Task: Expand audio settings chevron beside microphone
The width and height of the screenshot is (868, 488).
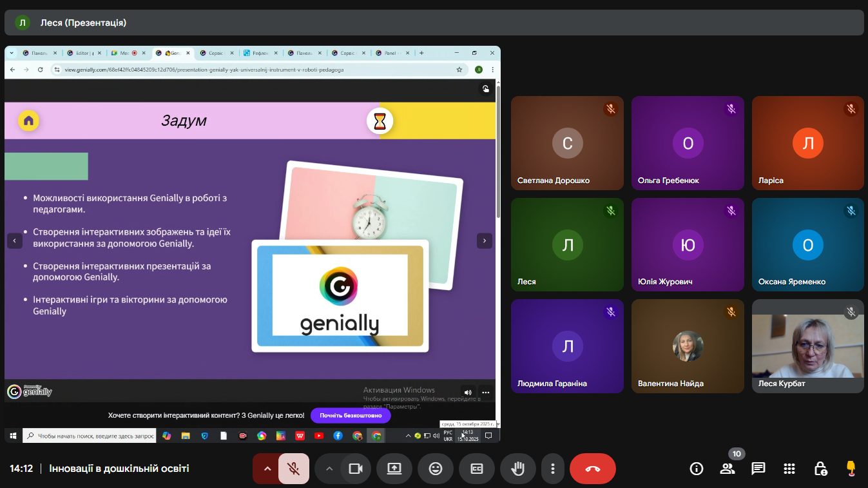Action: 266,469
